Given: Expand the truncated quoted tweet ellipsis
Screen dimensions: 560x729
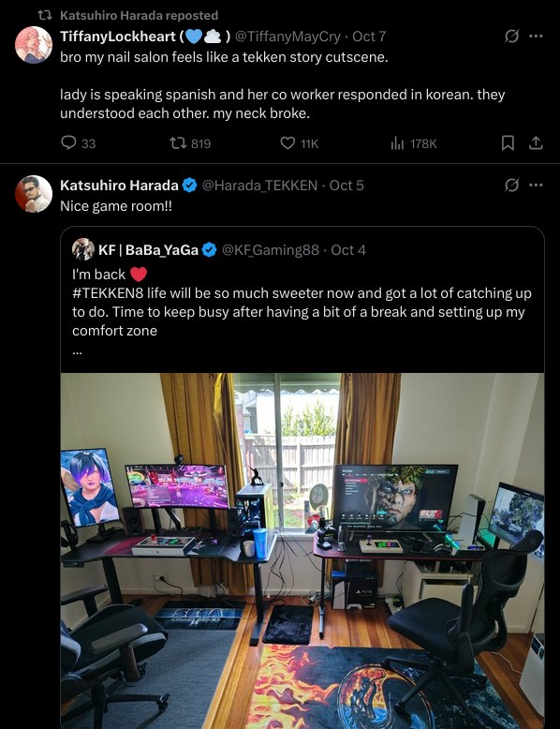Looking at the screenshot, I should pos(77,351).
